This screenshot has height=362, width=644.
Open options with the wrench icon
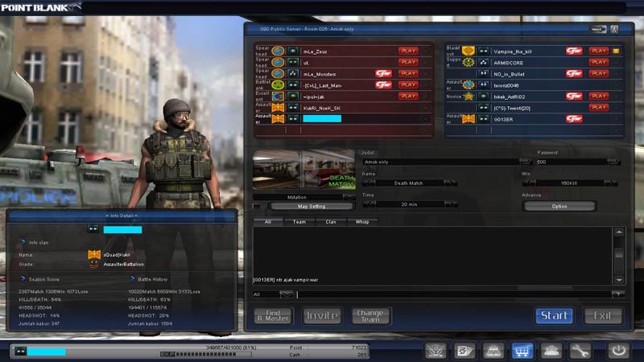tap(580, 351)
